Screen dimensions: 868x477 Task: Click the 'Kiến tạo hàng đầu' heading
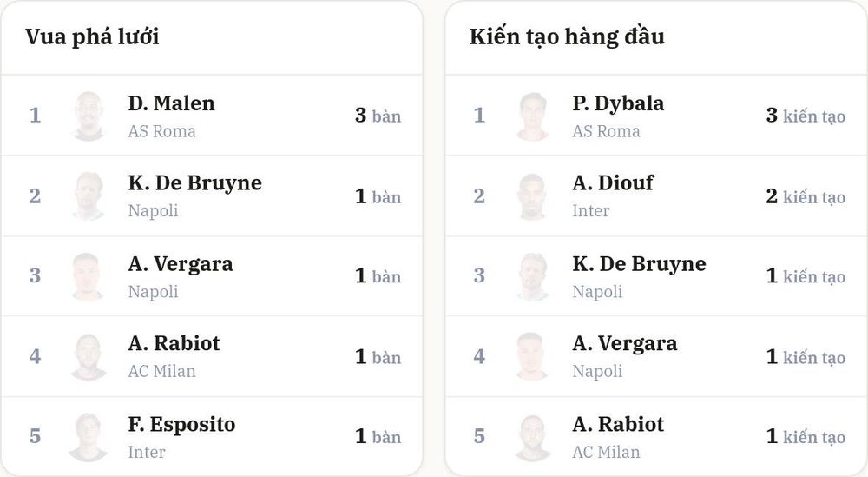(567, 37)
